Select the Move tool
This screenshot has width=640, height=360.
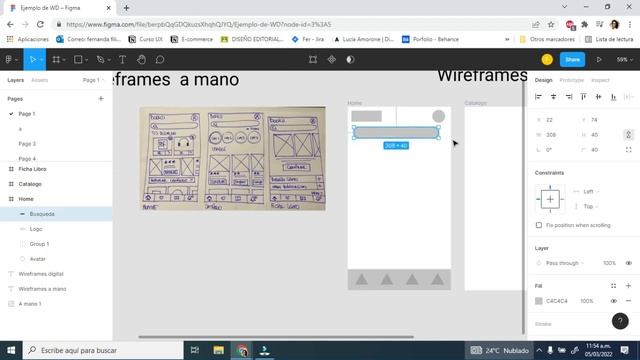(x=33, y=60)
